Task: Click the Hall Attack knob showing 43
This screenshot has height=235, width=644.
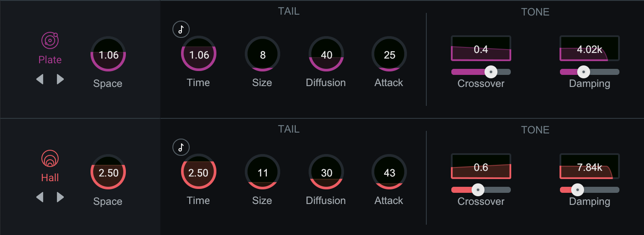Action: pyautogui.click(x=389, y=172)
